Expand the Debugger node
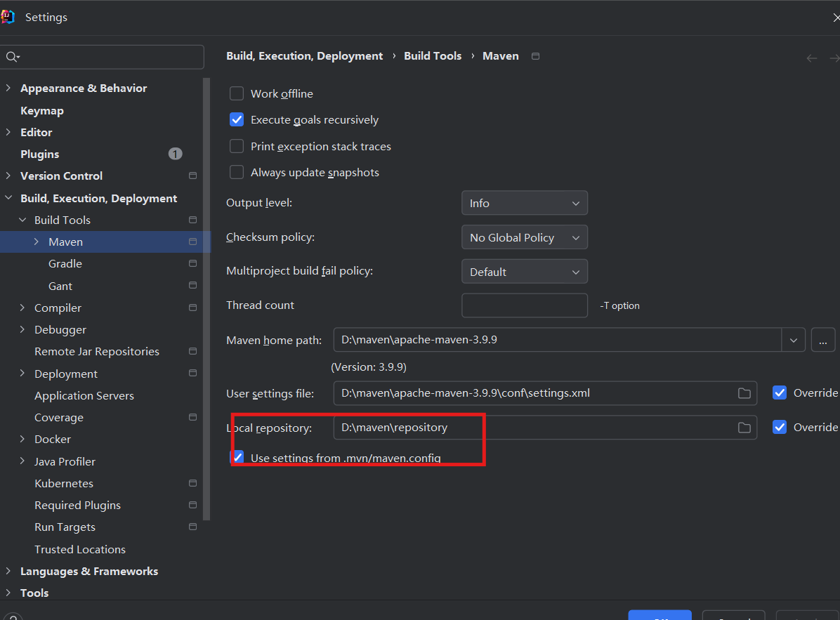This screenshot has height=620, width=840. (22, 329)
